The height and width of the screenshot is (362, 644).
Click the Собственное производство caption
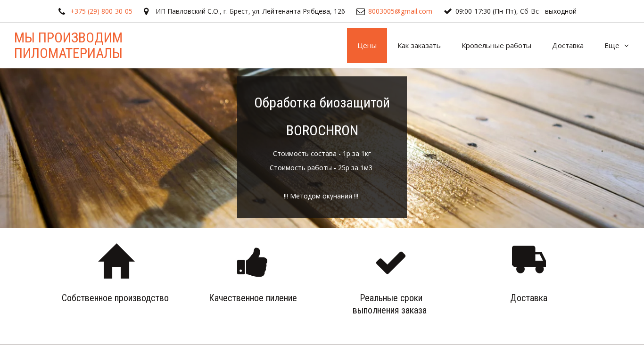[115, 298]
